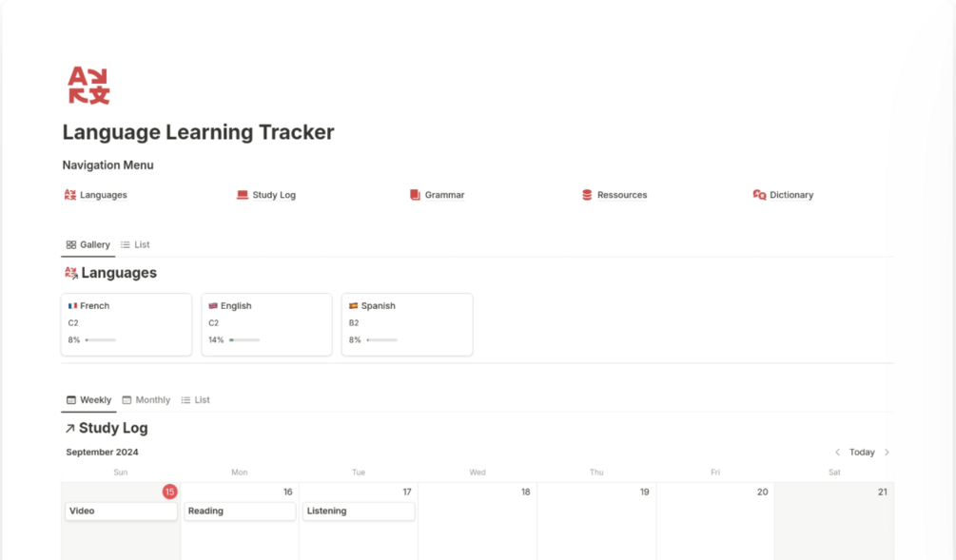Screen dimensions: 956x560
Task: Open the Listening entry on Tuesday 17
Action: point(359,512)
